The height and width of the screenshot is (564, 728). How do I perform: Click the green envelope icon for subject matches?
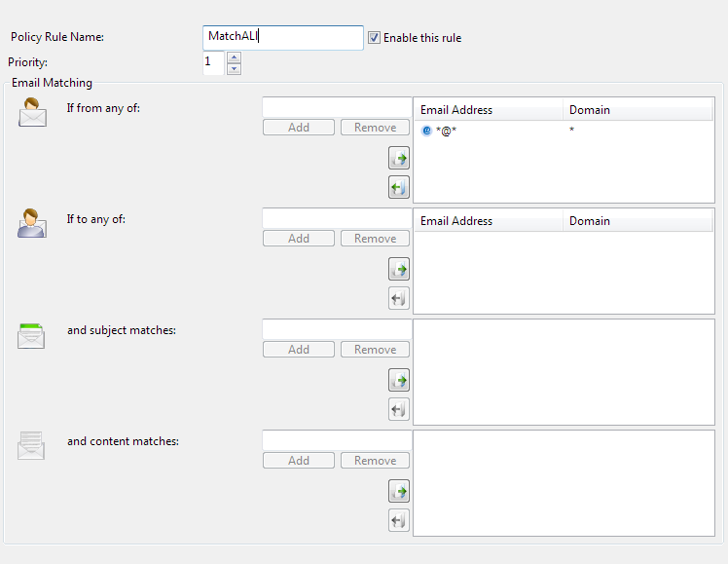point(32,336)
